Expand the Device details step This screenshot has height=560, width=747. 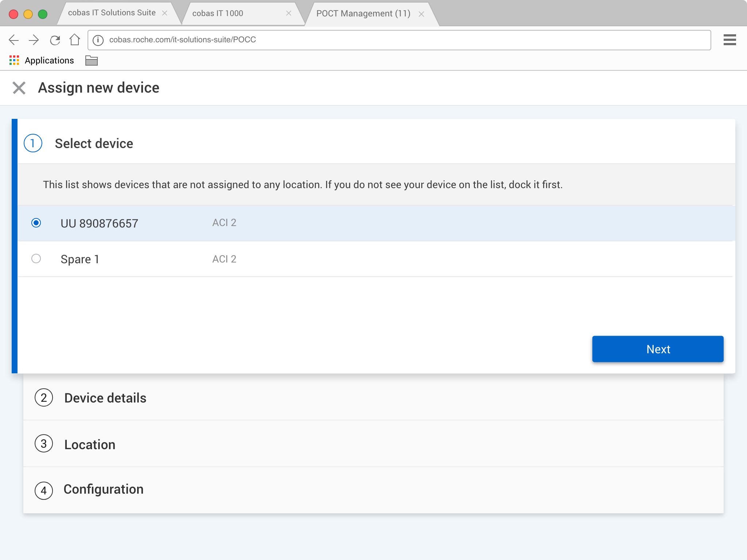[105, 398]
